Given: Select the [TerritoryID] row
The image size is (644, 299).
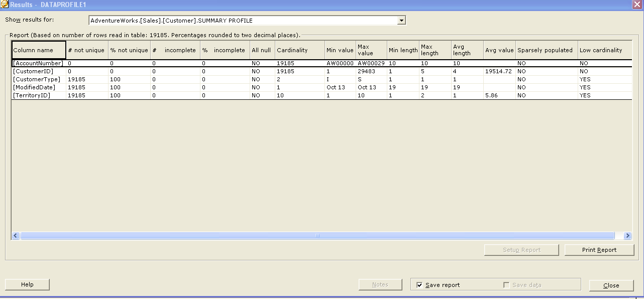Looking at the screenshot, I should tap(321, 95).
